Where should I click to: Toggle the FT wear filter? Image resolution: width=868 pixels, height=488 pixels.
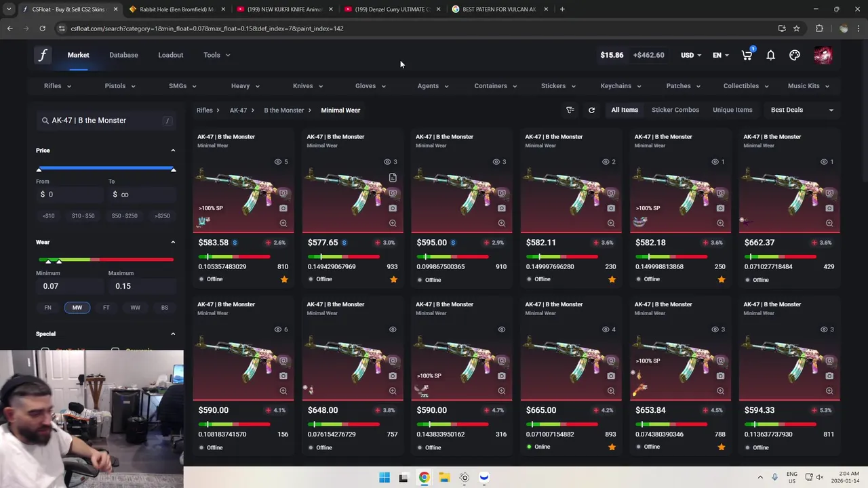[106, 308]
